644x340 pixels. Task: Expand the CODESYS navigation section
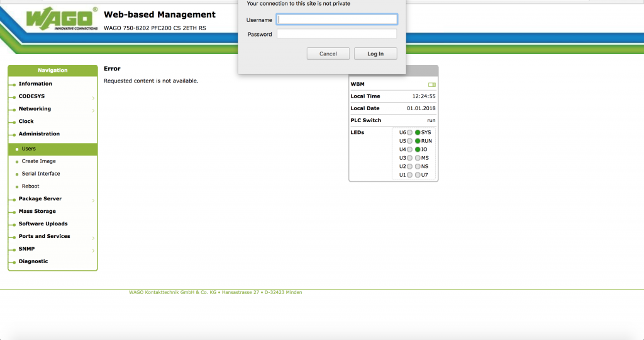coord(31,96)
